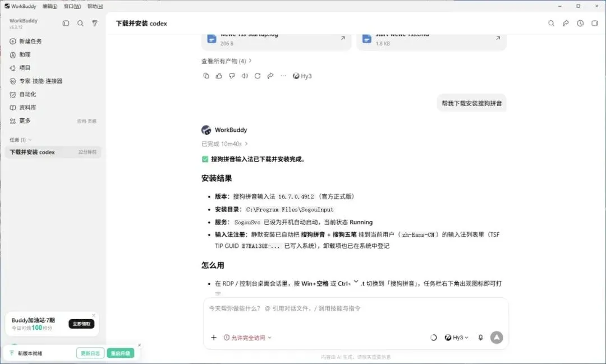Dismiss the 新版本就绪 update notice

[140, 345]
